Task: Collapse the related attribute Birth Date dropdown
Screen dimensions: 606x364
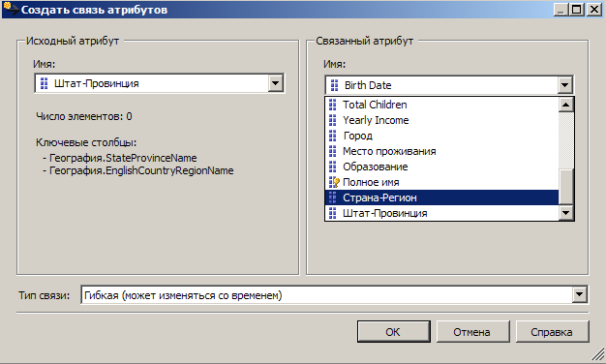Action: coord(565,85)
